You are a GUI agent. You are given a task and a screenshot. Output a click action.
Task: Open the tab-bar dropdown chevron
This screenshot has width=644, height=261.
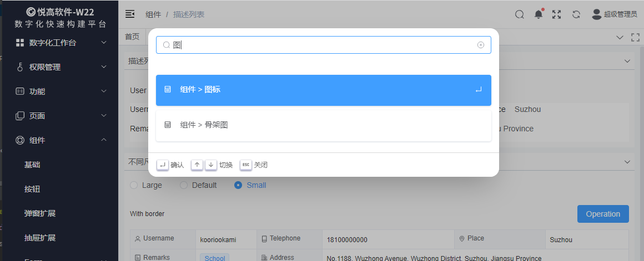tap(620, 37)
